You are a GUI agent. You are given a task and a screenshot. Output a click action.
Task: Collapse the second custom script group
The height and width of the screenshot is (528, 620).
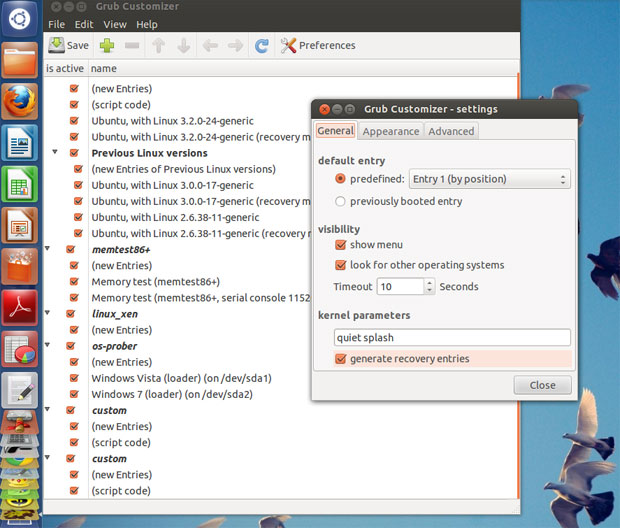(x=47, y=458)
